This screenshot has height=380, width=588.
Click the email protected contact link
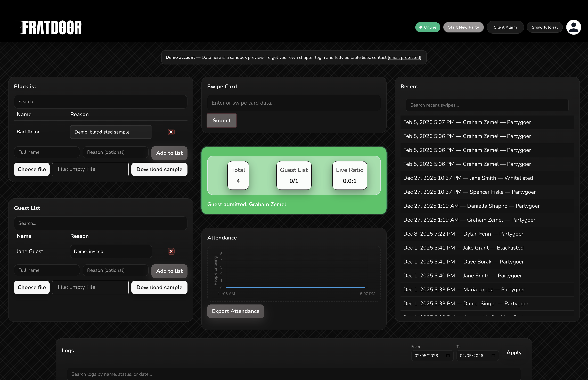coord(404,57)
